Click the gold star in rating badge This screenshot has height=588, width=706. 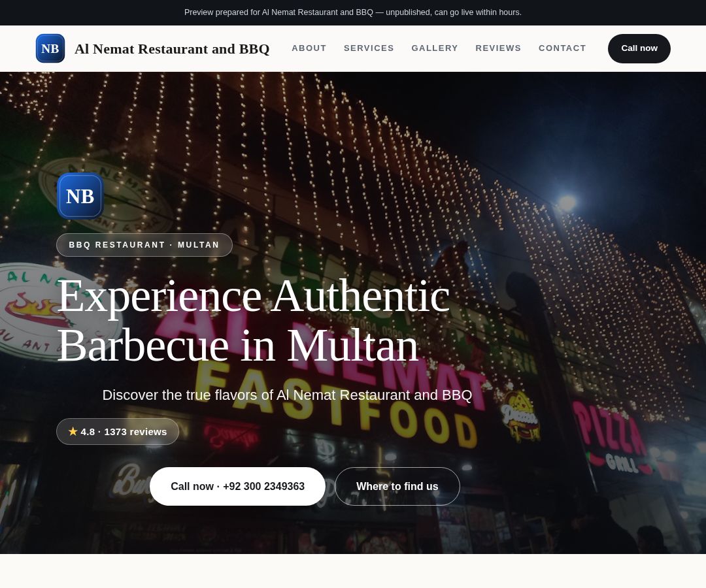pyautogui.click(x=73, y=431)
